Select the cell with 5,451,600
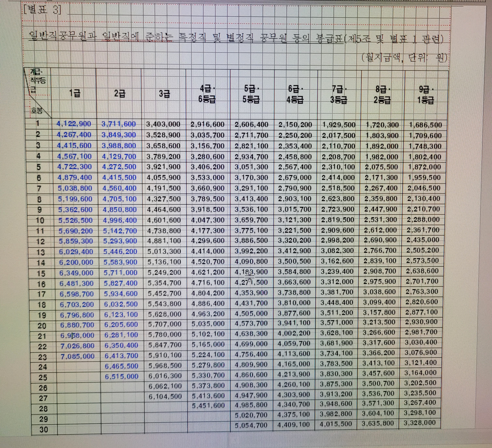 tap(208, 405)
